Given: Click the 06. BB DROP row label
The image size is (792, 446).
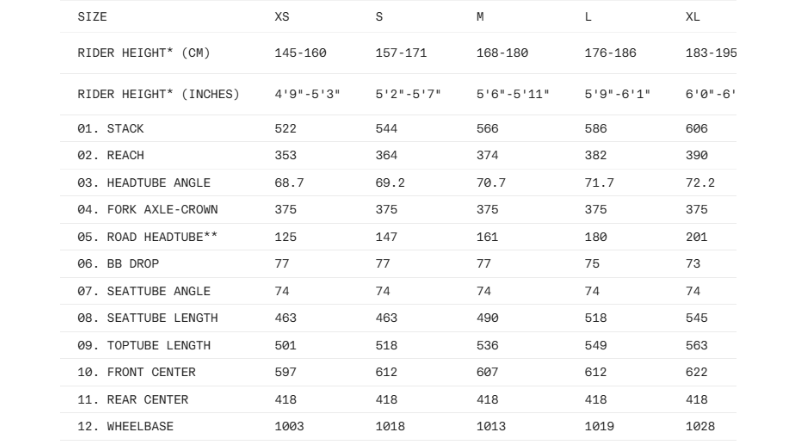Looking at the screenshot, I should pos(118,263).
